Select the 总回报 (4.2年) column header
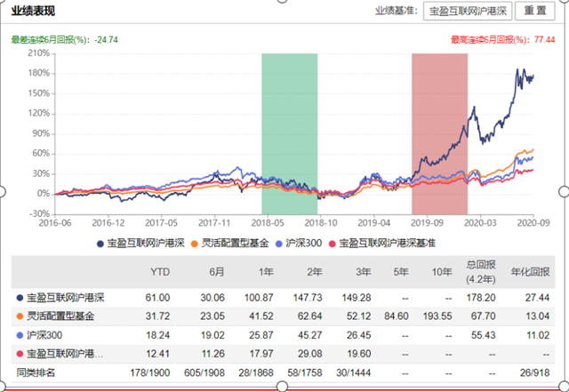Screen dimensions: 569x392 click(481, 272)
